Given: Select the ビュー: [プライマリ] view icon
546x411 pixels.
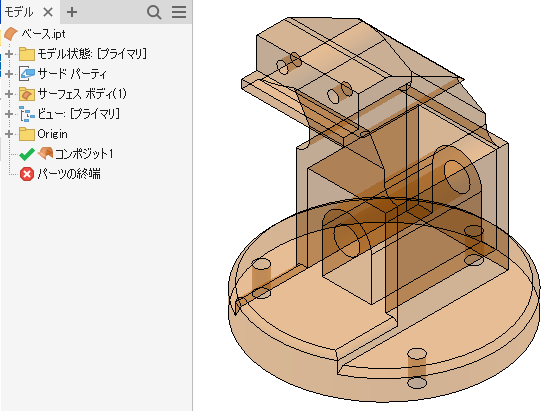Looking at the screenshot, I should pos(27,114).
